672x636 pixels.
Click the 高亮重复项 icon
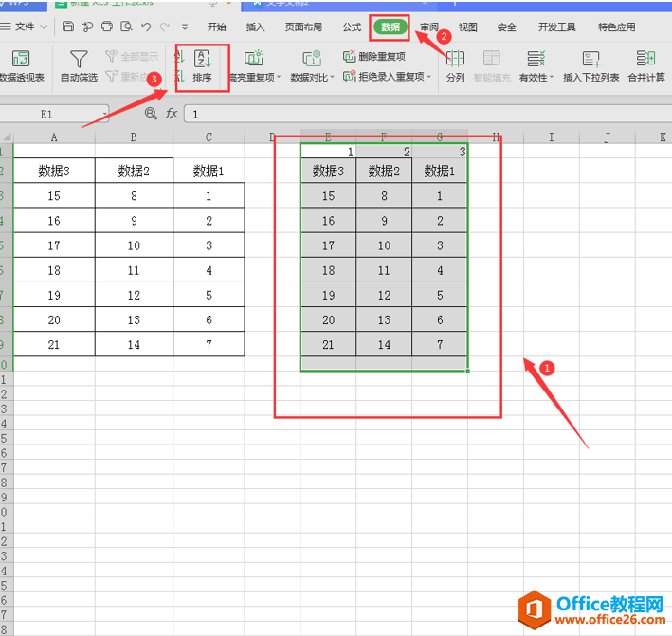point(254,58)
